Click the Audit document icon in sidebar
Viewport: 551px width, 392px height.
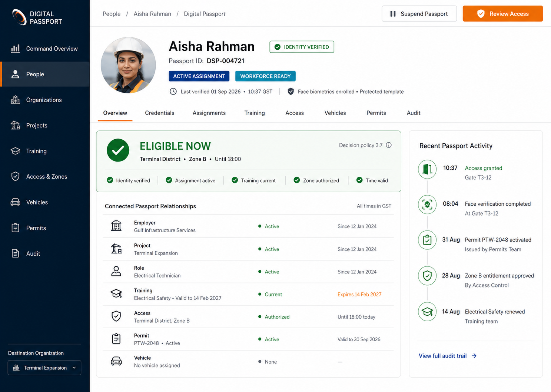pos(15,253)
